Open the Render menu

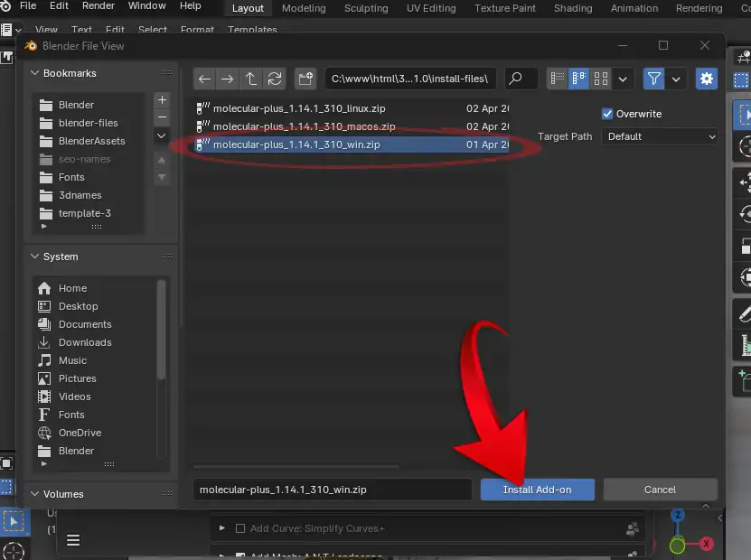[x=99, y=5]
